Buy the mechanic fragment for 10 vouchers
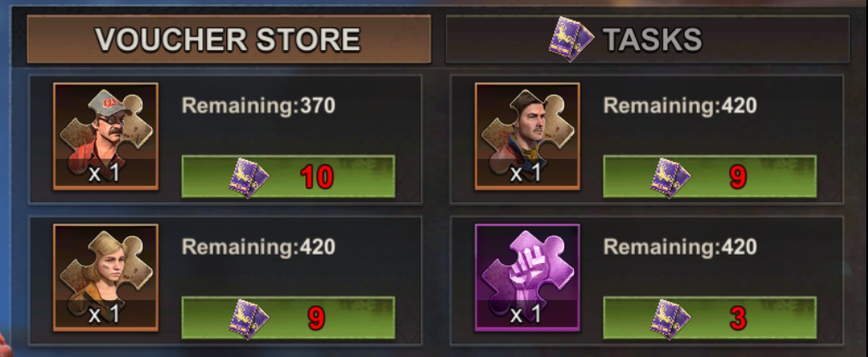This screenshot has width=868, height=357. [288, 176]
